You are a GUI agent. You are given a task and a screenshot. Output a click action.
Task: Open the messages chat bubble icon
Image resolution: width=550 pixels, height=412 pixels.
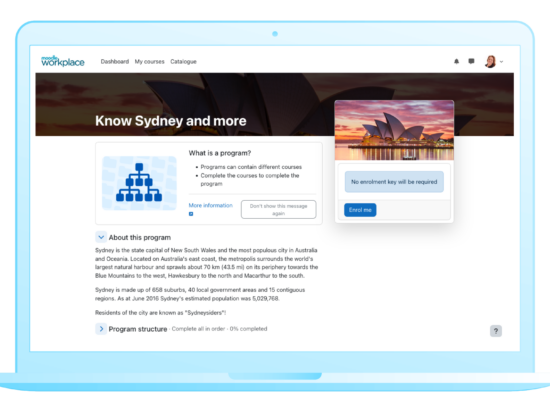471,61
